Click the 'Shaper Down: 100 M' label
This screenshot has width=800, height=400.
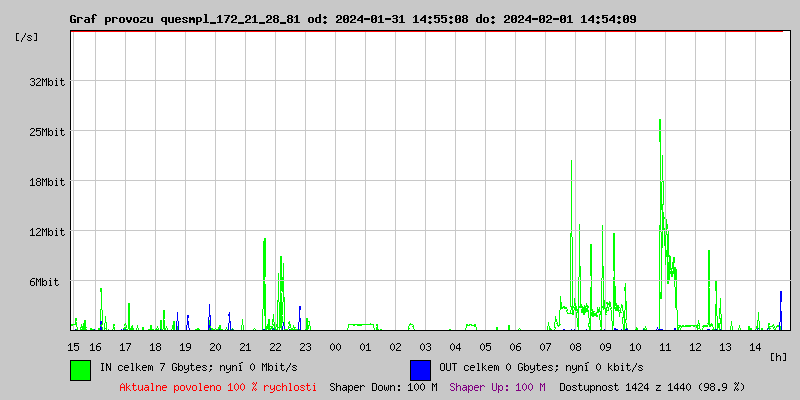(383, 387)
